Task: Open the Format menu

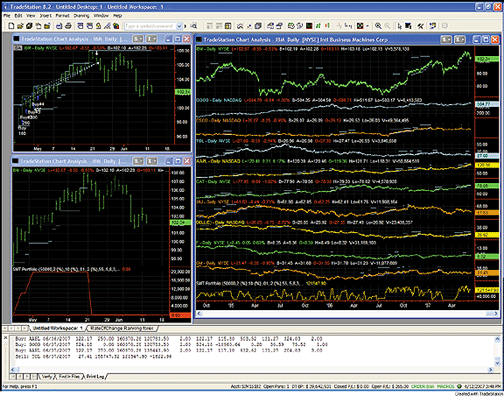Action: pyautogui.click(x=62, y=16)
